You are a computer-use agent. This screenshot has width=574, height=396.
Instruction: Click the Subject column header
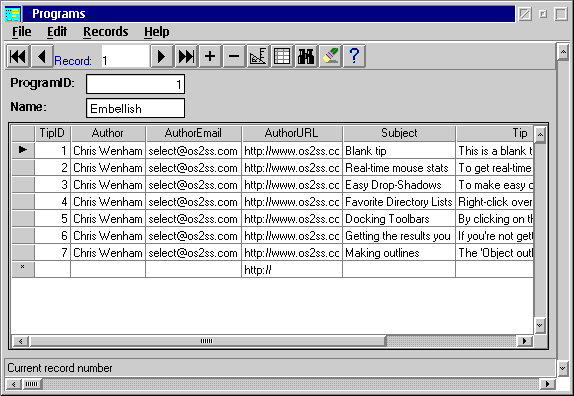point(399,133)
